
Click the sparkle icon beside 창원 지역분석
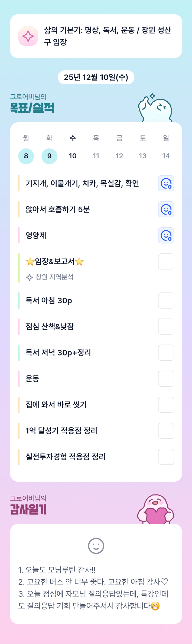(29, 277)
